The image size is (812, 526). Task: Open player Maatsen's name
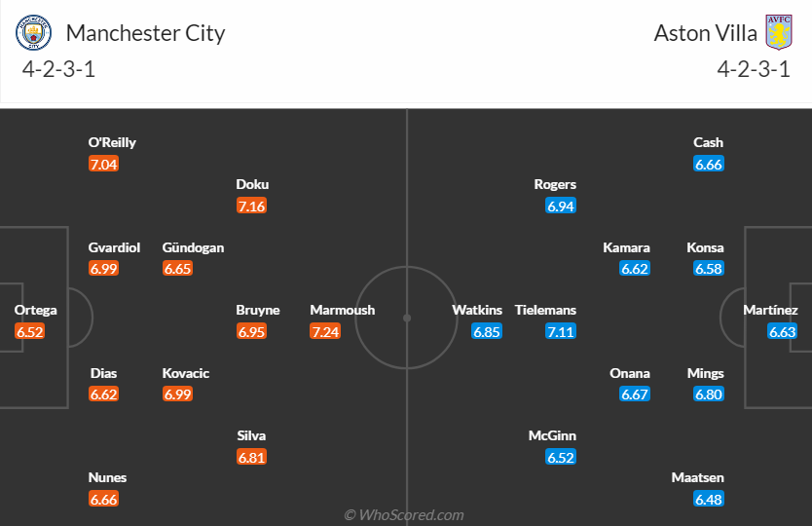[699, 477]
